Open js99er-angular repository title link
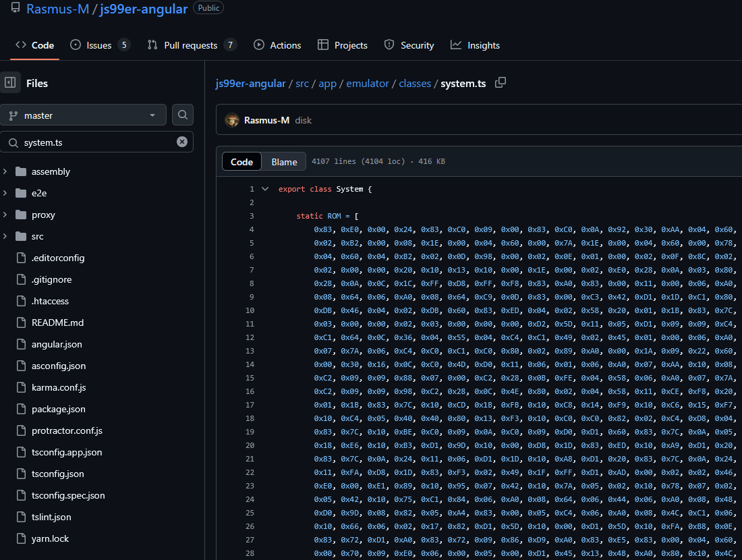Screen dimensions: 742x560 pyautogui.click(x=144, y=9)
